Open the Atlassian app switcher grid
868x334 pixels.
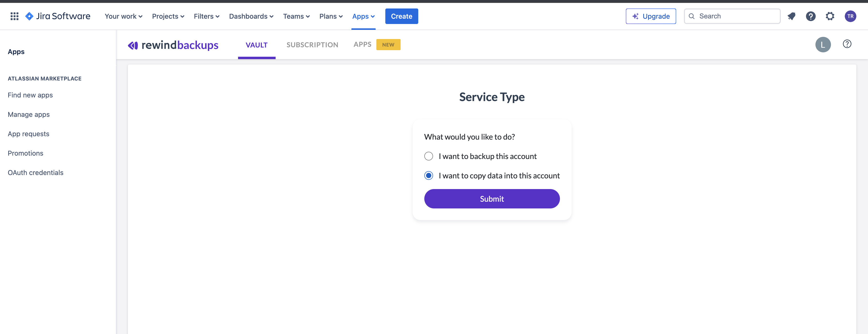pyautogui.click(x=14, y=16)
